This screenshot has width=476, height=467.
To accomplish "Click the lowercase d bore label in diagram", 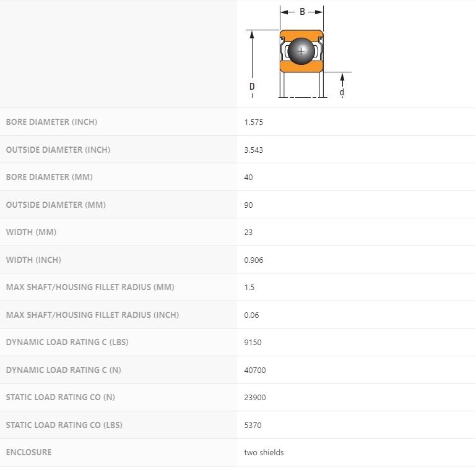I will click(342, 93).
